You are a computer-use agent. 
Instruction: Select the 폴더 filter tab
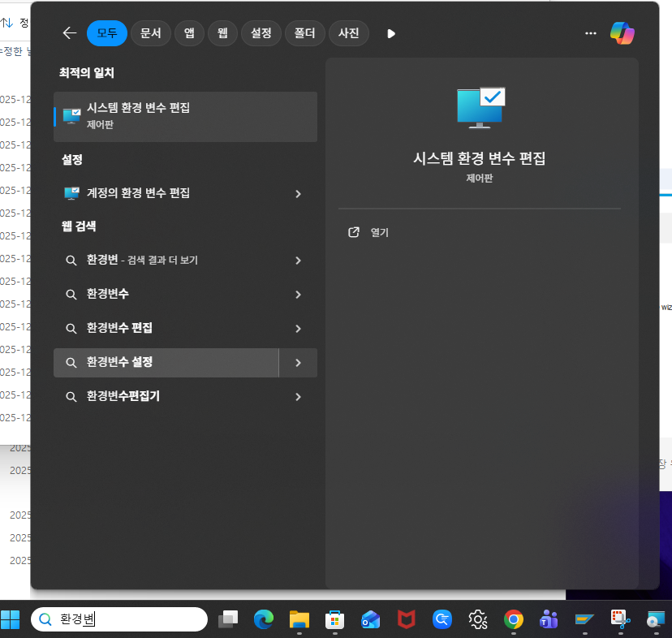pyautogui.click(x=304, y=33)
